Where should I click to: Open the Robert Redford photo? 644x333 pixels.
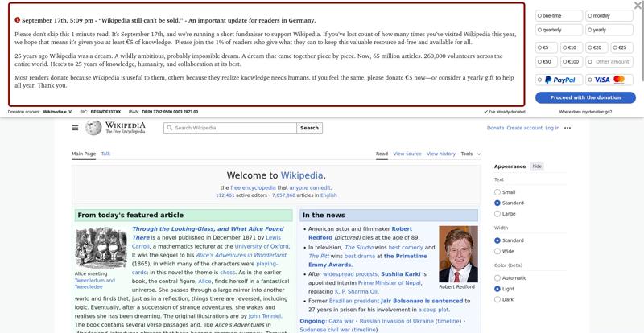[458, 253]
